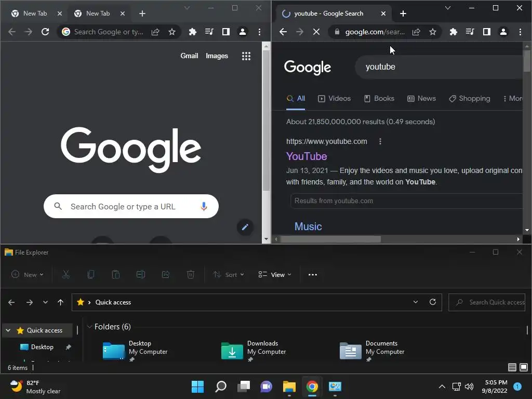This screenshot has width=532, height=399.
Task: Open the New dropdown in File Explorer
Action: (x=27, y=274)
